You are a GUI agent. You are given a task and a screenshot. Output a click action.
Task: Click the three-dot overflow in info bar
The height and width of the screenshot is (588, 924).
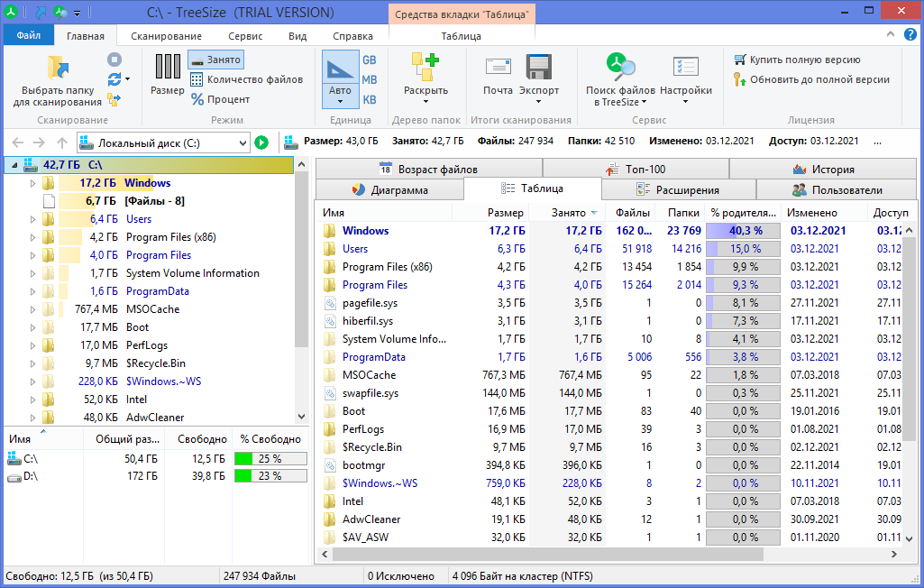[x=878, y=142]
